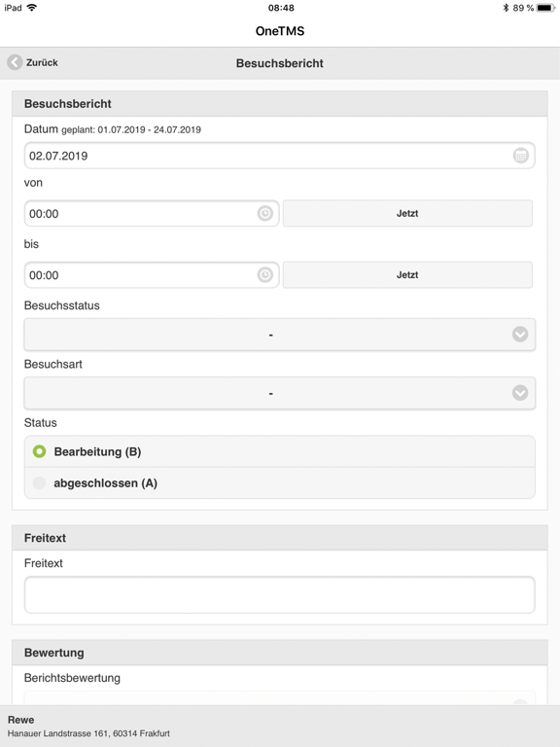
Task: Select Bearbeitung (B) status option
Action: pyautogui.click(x=280, y=451)
